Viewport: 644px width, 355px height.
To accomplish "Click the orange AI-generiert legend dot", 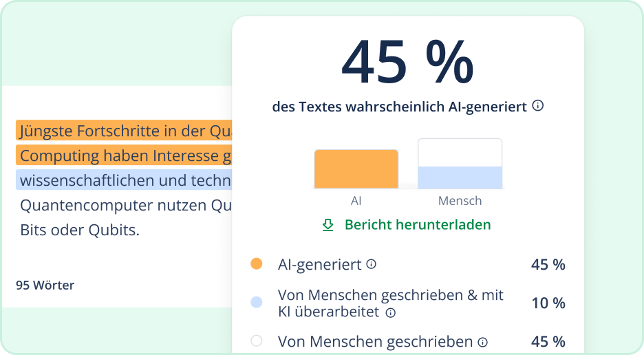I will [257, 264].
